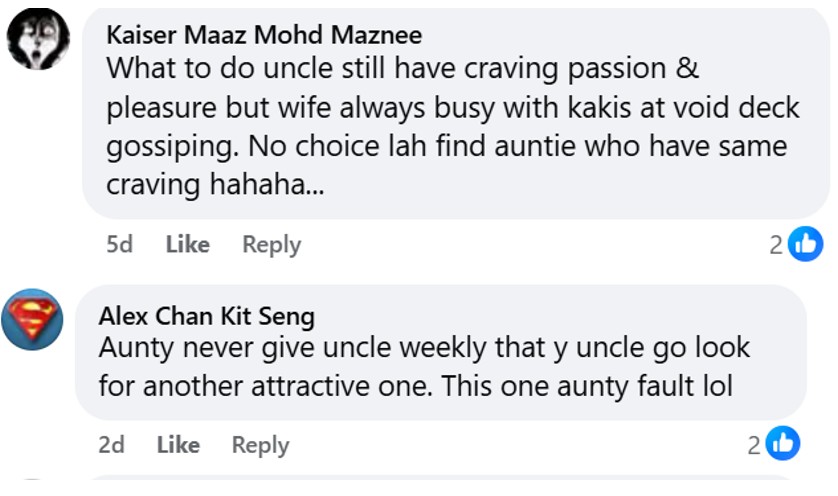Reply to Alex Chan Kit Seng's comment
Image resolution: width=838 pixels, height=496 pixels.
260,445
